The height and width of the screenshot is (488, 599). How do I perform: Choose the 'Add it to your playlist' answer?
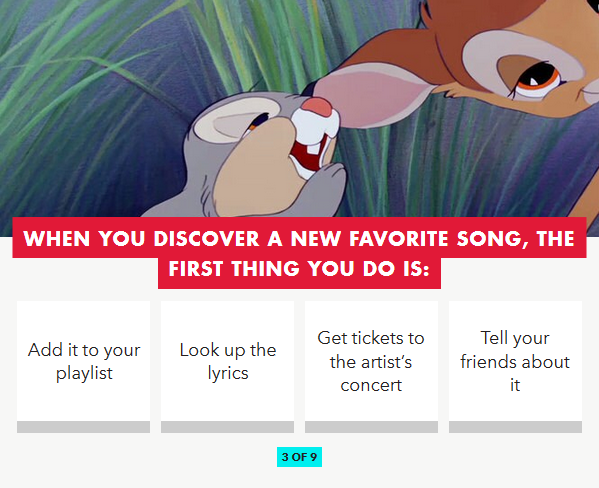pyautogui.click(x=84, y=361)
